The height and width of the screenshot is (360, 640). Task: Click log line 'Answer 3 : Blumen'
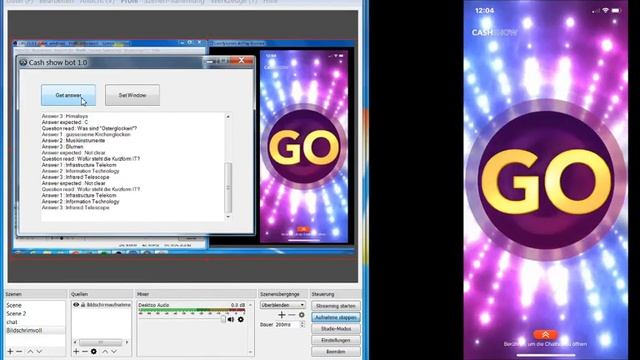pyautogui.click(x=62, y=147)
